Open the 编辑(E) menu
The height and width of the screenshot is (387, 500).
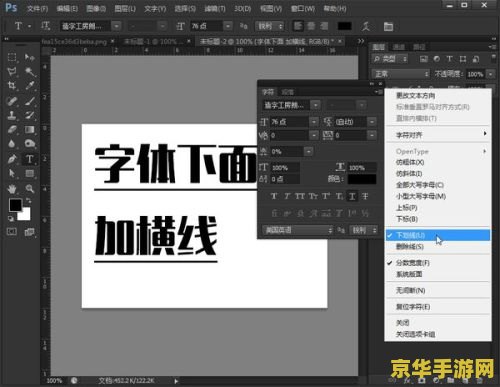(67, 8)
